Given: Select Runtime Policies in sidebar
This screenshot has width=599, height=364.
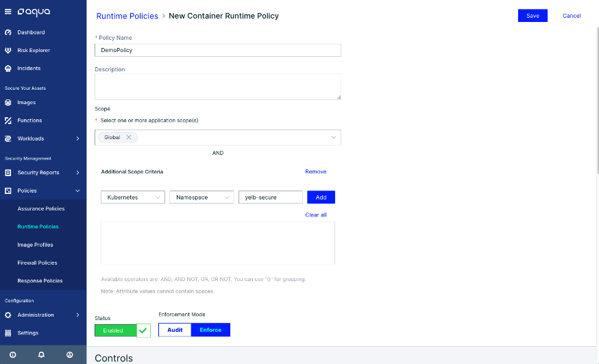Looking at the screenshot, I should pos(38,226).
